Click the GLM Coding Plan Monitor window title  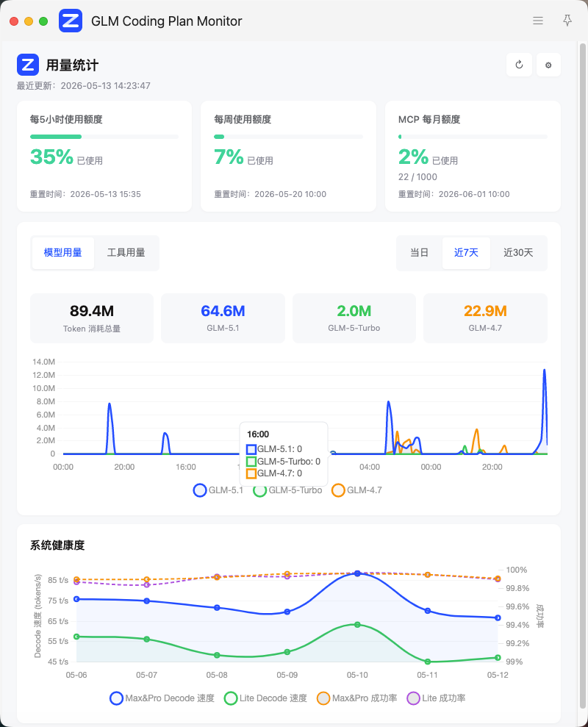166,21
